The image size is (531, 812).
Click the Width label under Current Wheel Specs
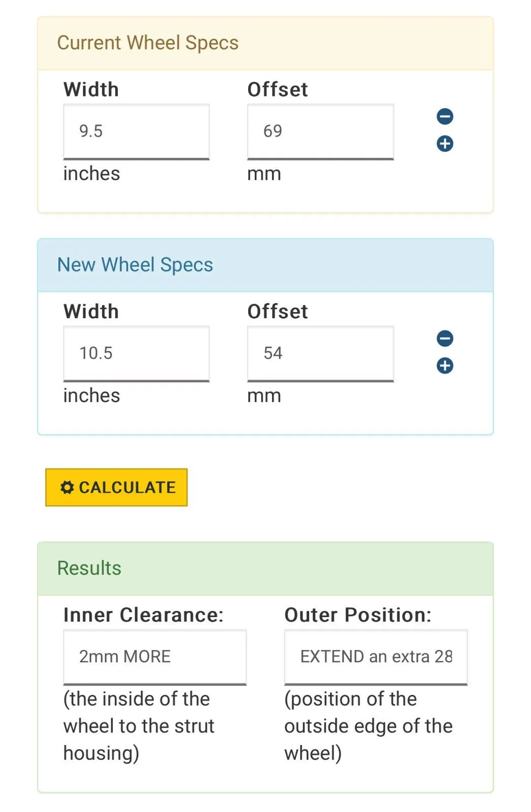pos(91,90)
